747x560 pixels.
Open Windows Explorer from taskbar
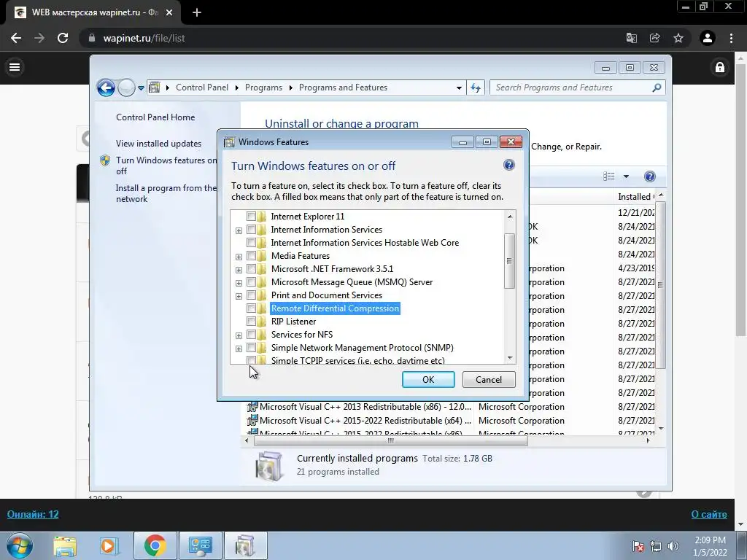(x=65, y=545)
